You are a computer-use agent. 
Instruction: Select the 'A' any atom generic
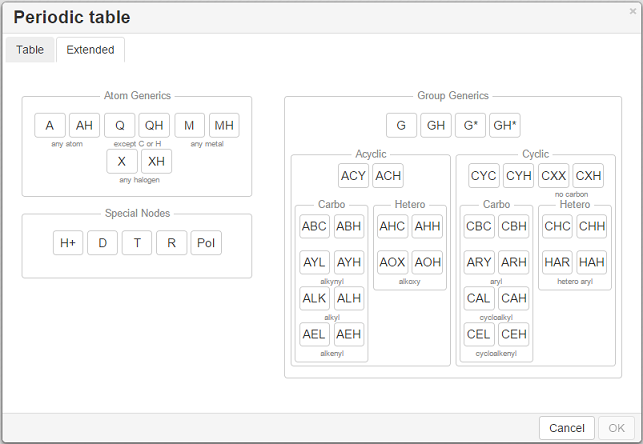pos(50,125)
